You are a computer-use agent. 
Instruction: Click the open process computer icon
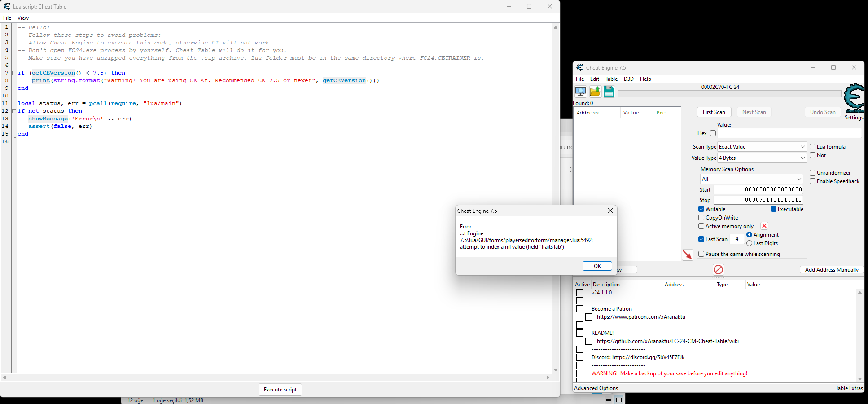point(580,92)
